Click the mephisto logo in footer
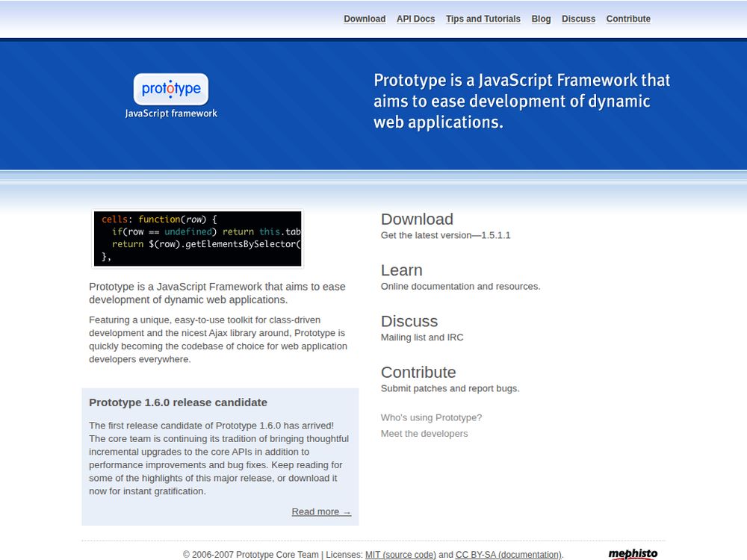The image size is (747, 560). pyautogui.click(x=633, y=553)
